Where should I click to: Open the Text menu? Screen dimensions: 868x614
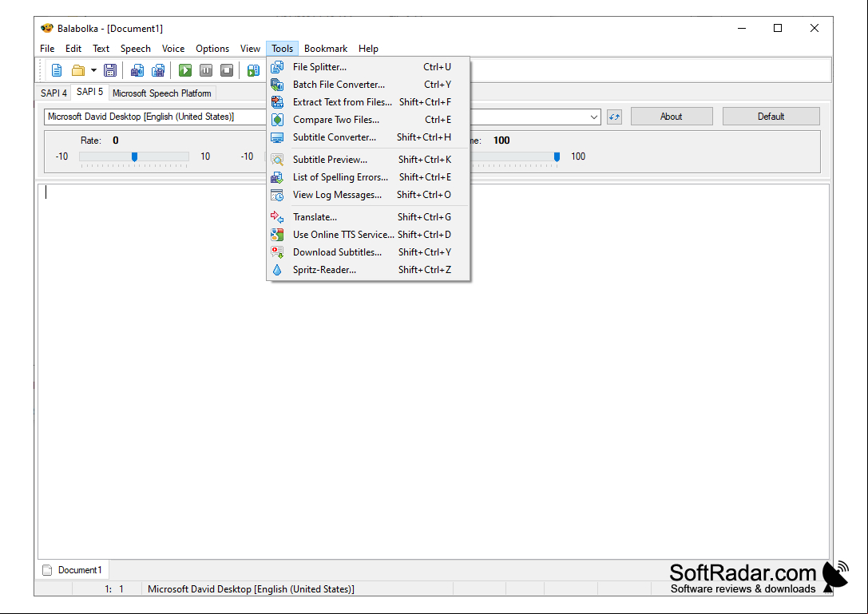[x=101, y=49]
